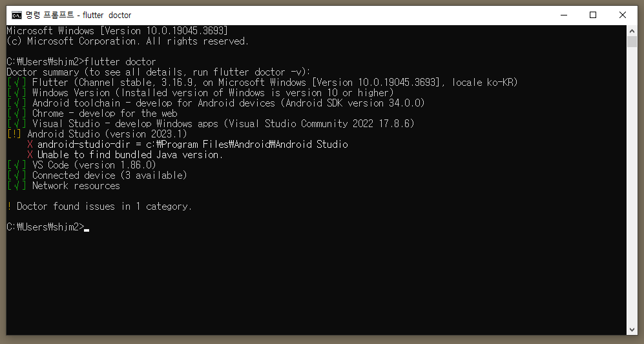The image size is (644, 344).
Task: Click the green check beside the Flutter line
Action: (17, 82)
